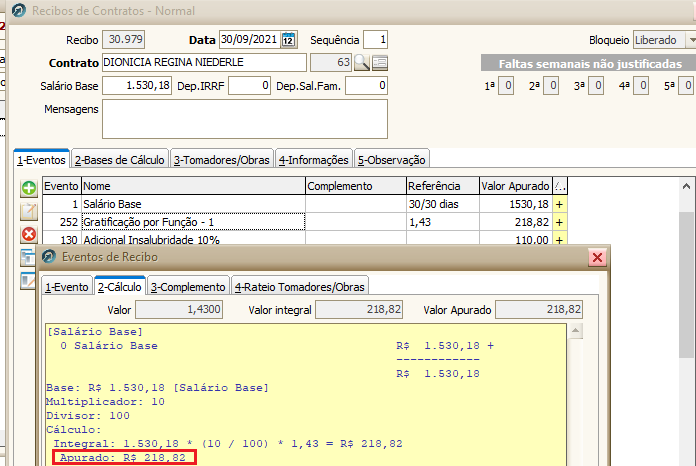Open the calendar picker next to Data

[289, 39]
